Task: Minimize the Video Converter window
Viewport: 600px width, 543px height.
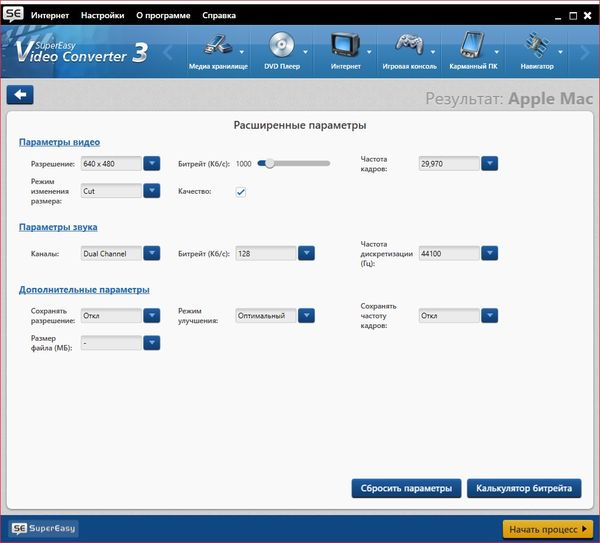Action: click(558, 16)
